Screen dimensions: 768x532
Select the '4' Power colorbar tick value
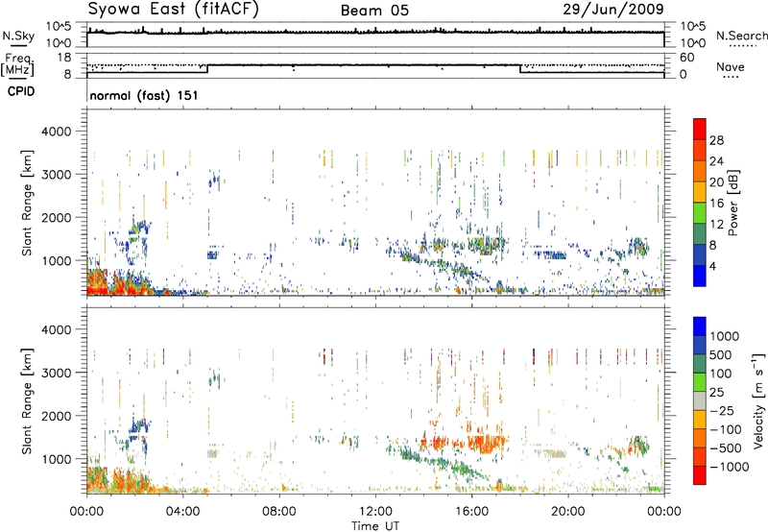tap(713, 266)
